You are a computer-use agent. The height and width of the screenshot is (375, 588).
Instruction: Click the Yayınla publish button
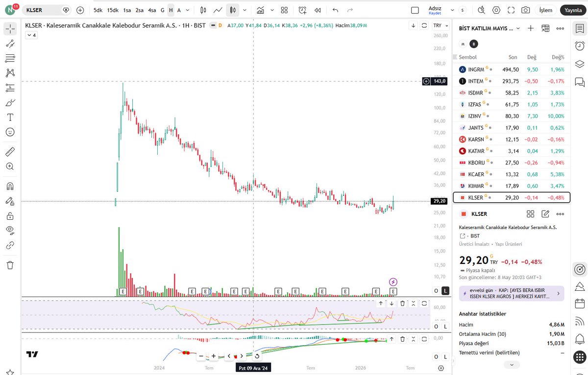point(572,10)
